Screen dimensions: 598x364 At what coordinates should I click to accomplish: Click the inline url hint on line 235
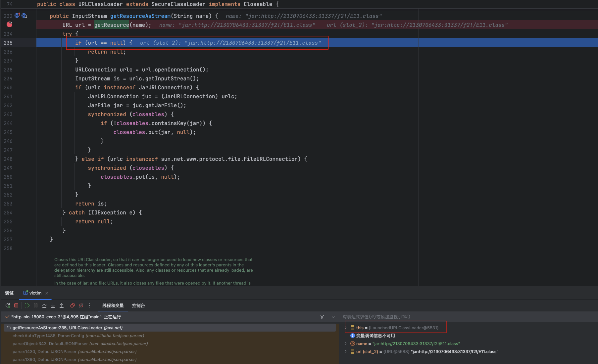(230, 43)
